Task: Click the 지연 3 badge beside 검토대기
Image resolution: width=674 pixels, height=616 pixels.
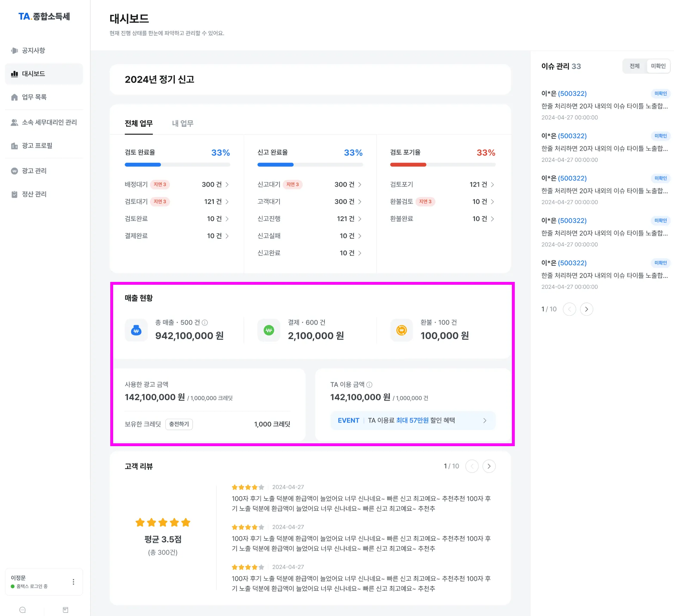Action: click(x=160, y=202)
